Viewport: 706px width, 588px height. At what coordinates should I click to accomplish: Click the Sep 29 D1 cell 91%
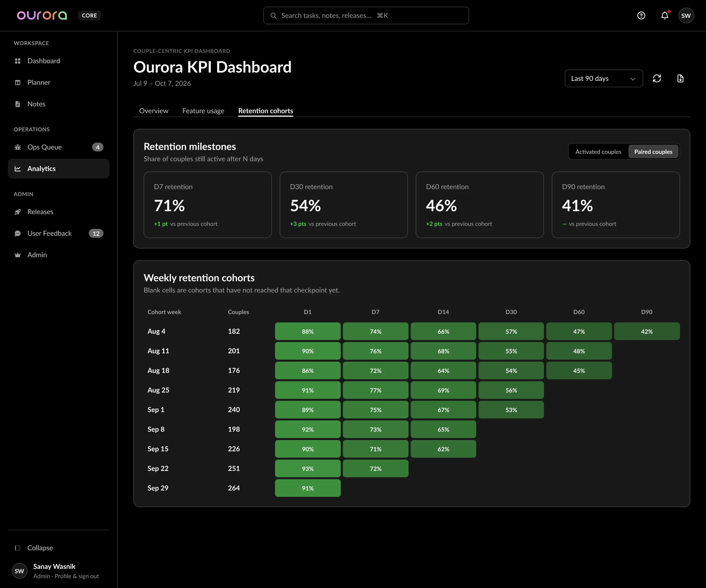tap(308, 488)
